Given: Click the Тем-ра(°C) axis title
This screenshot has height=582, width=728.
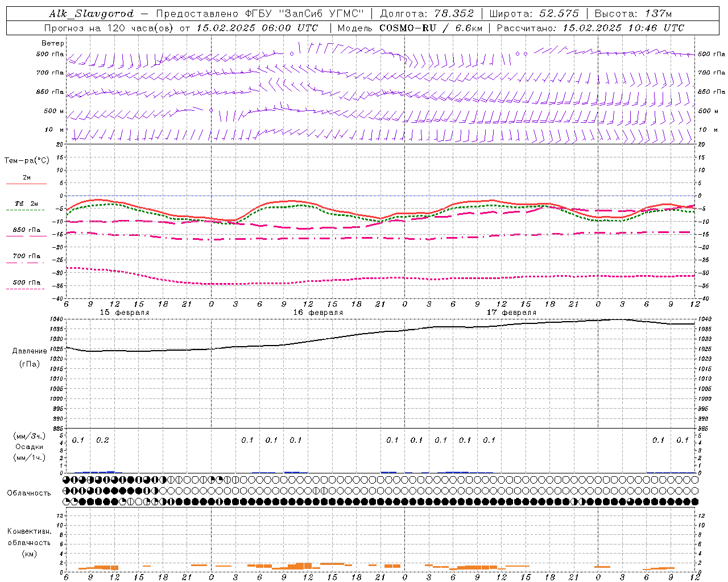Looking at the screenshot, I should [27, 161].
